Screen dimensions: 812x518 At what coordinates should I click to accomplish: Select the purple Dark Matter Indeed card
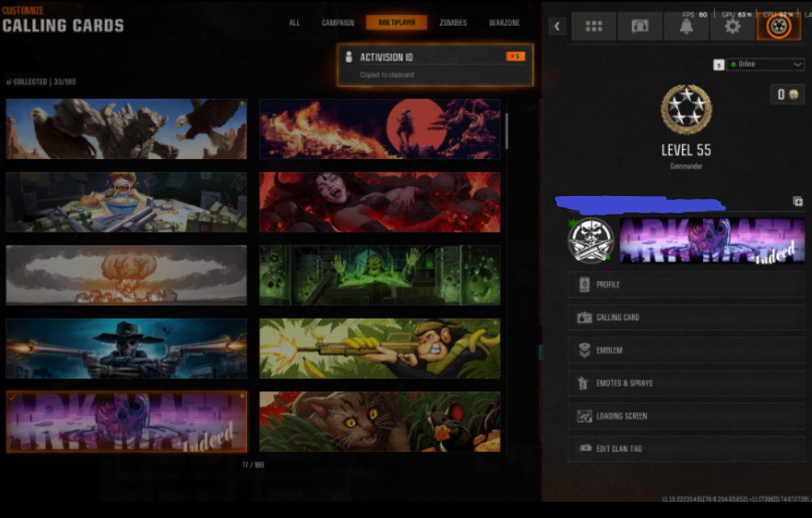127,422
